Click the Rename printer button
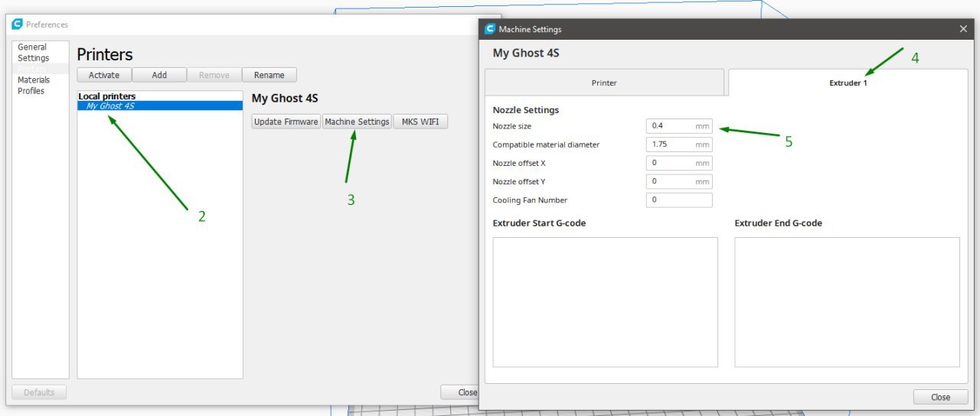Image resolution: width=980 pixels, height=416 pixels. (x=269, y=75)
